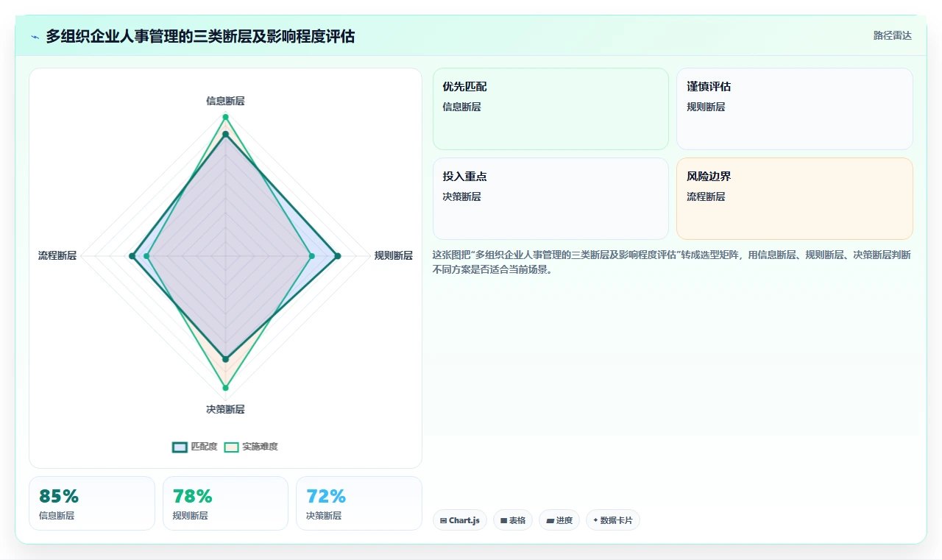942x560 pixels.
Task: Click the dark green data point at 规则断层
Action: pos(338,256)
